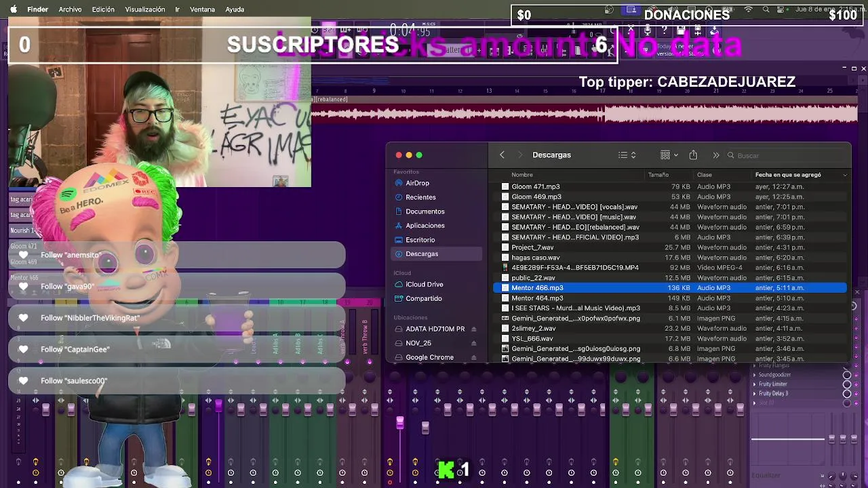This screenshot has width=868, height=488.
Task: Expand Fruity Limiter slot options arrow
Action: point(754,384)
